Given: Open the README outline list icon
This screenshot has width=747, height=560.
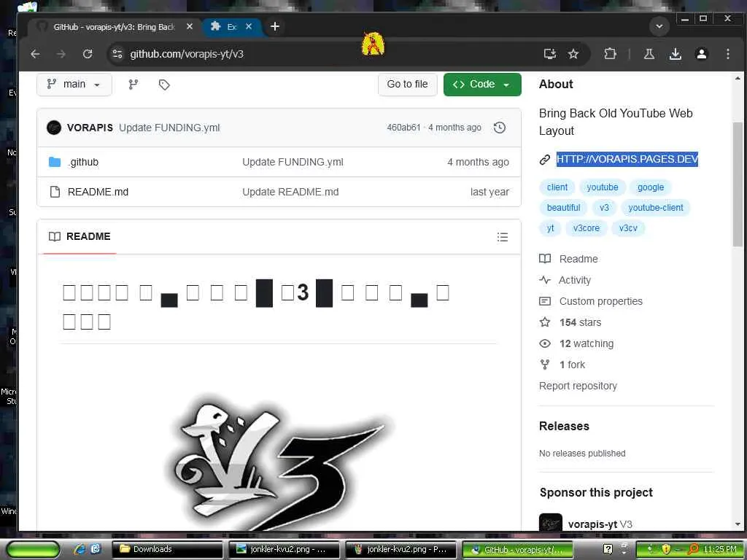Looking at the screenshot, I should (x=503, y=237).
